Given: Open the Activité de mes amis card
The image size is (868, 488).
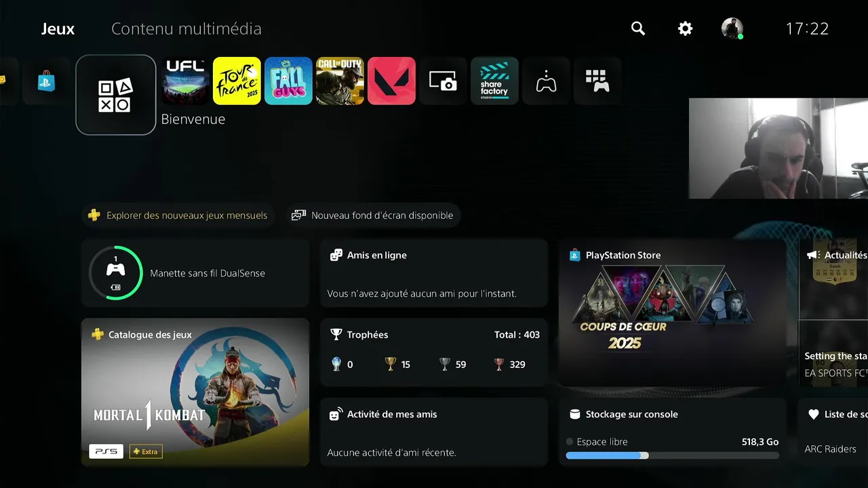Looking at the screenshot, I should point(434,432).
